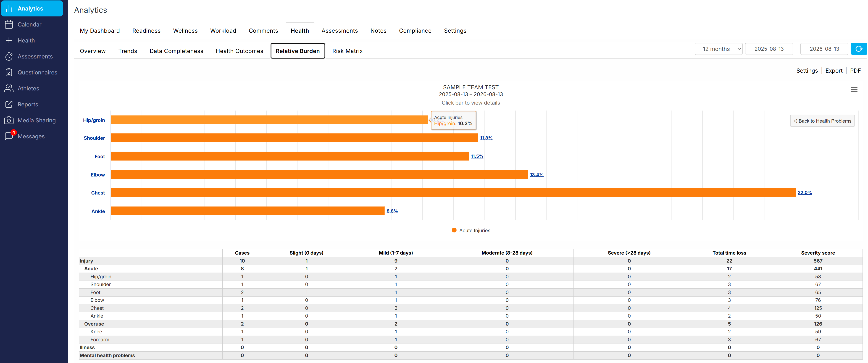Open the Media Sharing camera icon

pyautogui.click(x=9, y=120)
